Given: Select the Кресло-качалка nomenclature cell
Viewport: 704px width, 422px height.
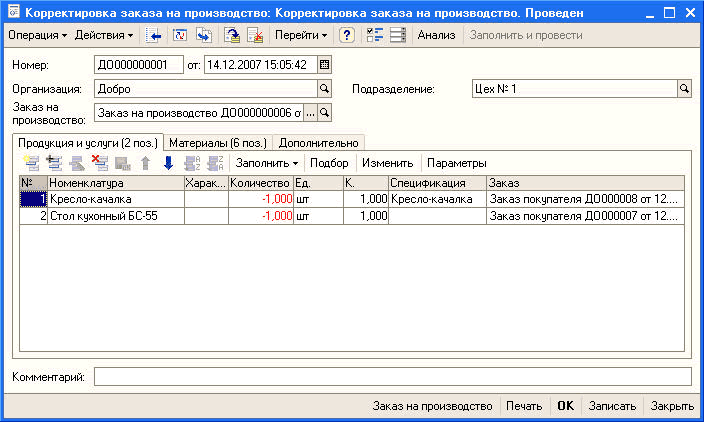Looking at the screenshot, I should pyautogui.click(x=116, y=199).
